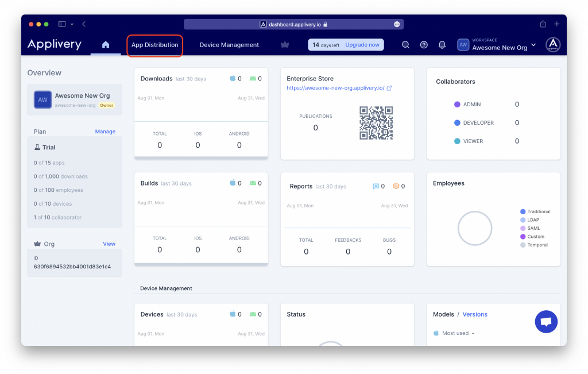The width and height of the screenshot is (588, 374).
Task: Click the AW workspace avatar in navbar
Action: [463, 45]
